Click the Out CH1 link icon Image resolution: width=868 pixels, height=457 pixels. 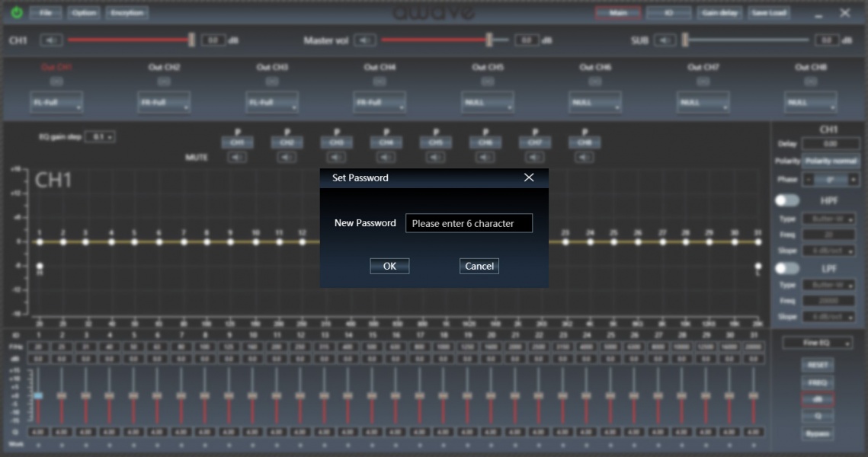pos(56,81)
